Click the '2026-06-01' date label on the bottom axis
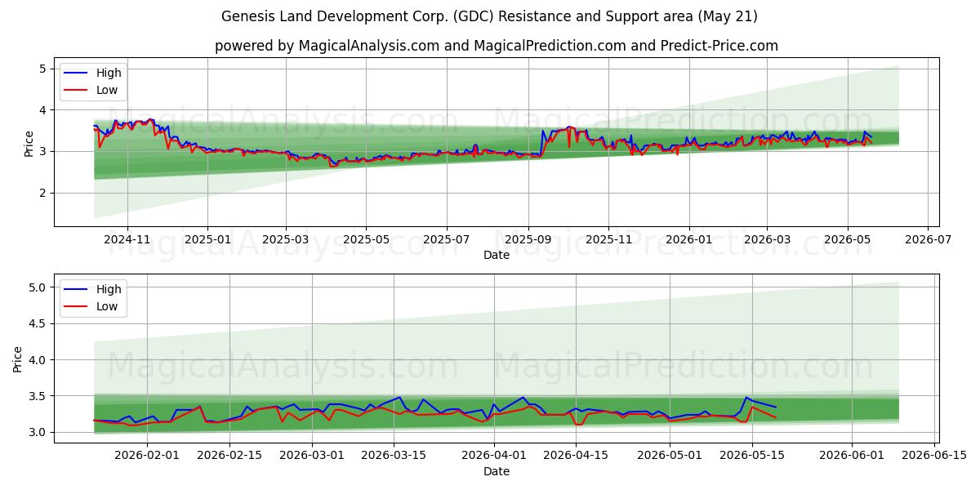The image size is (980, 490). (x=853, y=457)
